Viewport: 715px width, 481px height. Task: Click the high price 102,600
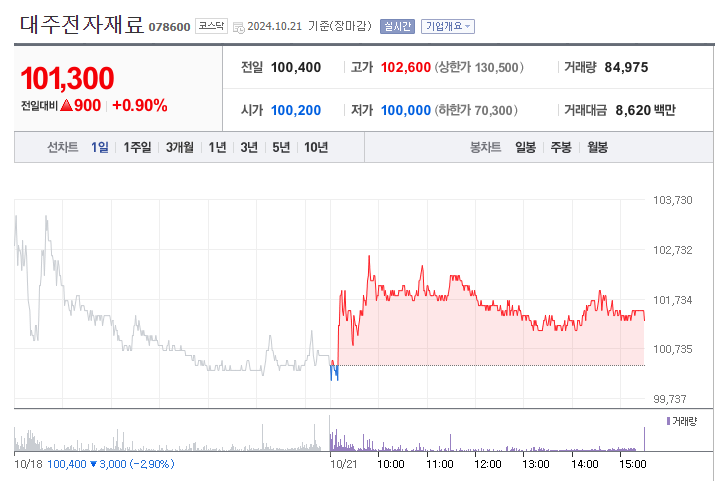[406, 67]
